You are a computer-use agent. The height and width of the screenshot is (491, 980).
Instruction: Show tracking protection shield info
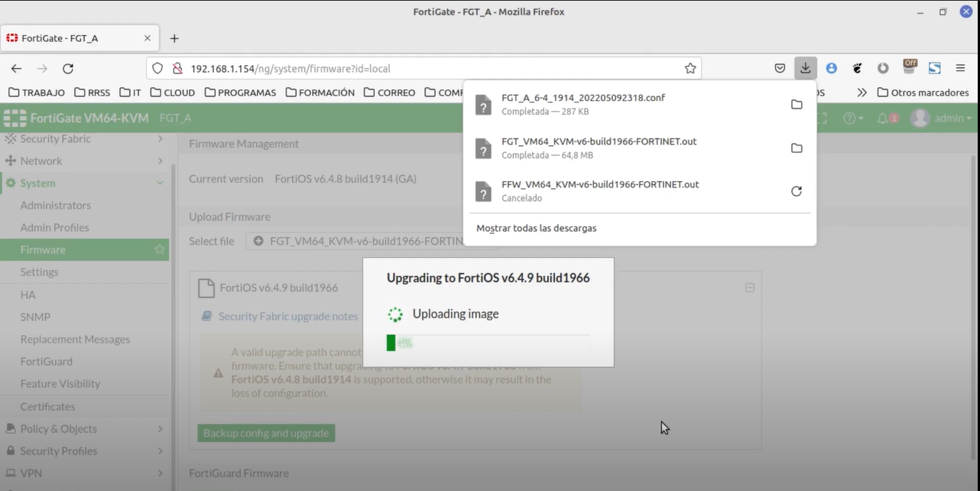pos(157,68)
